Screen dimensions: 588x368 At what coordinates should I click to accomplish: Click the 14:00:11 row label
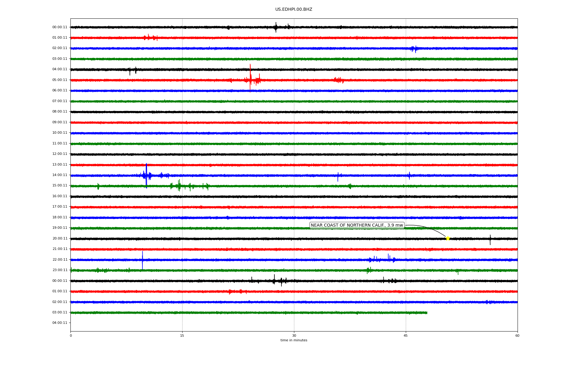[x=60, y=175]
